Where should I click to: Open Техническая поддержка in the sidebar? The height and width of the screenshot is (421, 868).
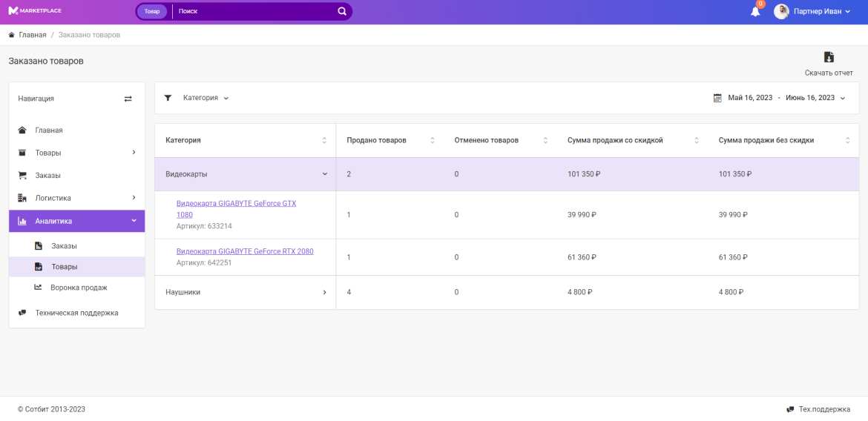pos(77,313)
